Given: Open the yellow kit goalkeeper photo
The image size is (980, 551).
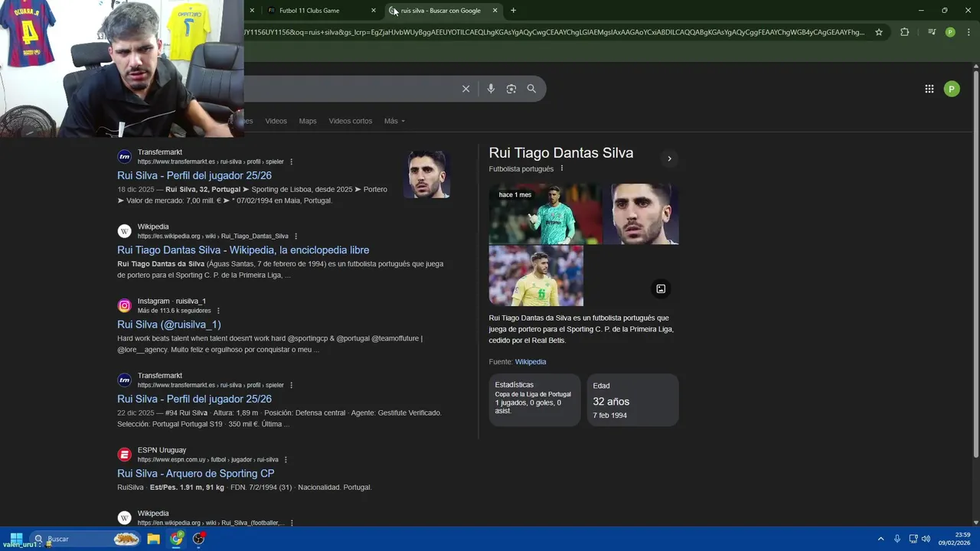Looking at the screenshot, I should [x=536, y=275].
